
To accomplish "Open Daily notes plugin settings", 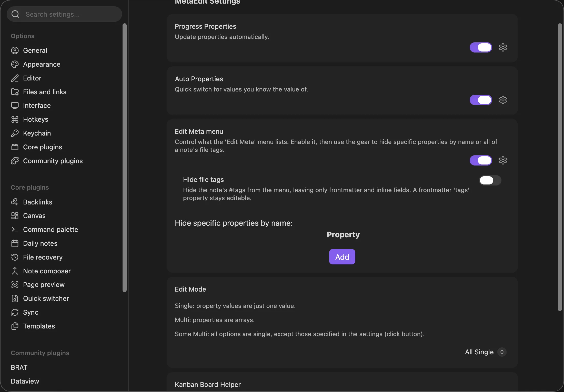I will (40, 243).
